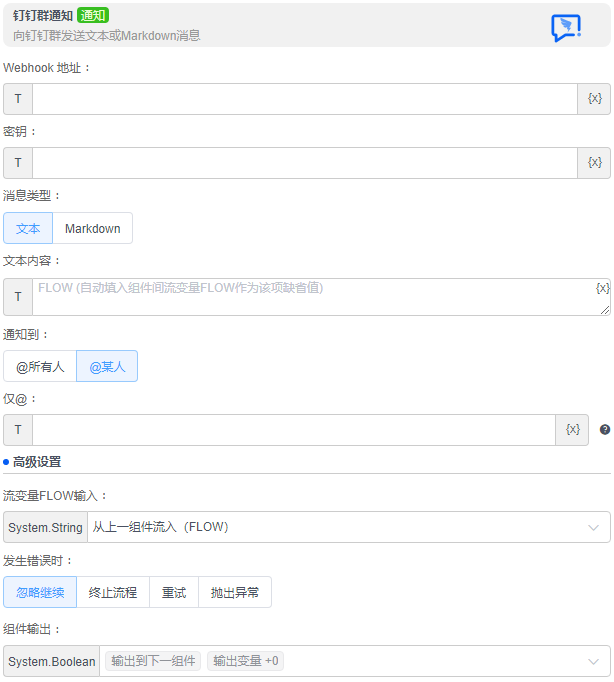Open variable picker for 文本内容 field
Screen dimensions: 614x682
click(x=602, y=288)
